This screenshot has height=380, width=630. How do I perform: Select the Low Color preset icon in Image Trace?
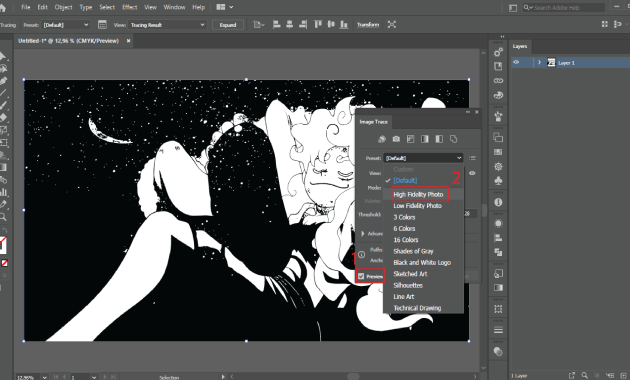pos(410,139)
